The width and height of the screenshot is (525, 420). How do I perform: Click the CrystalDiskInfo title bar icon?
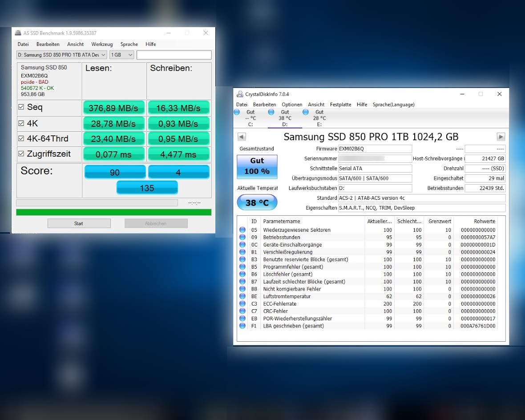tap(240, 94)
